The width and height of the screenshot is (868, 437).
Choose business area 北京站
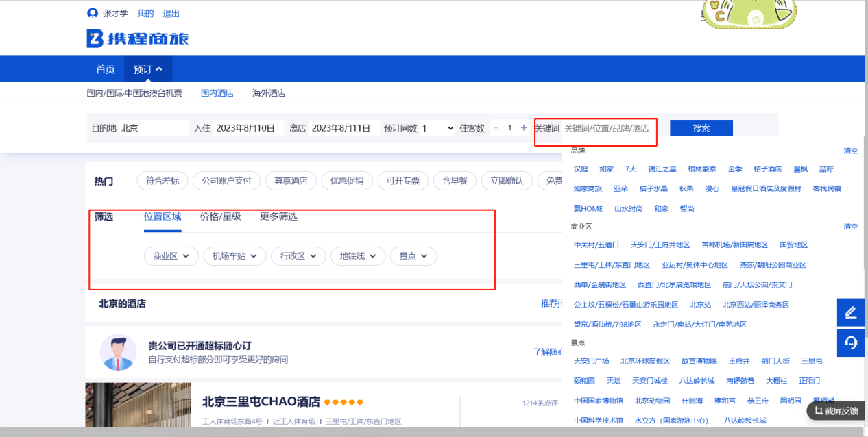(701, 304)
